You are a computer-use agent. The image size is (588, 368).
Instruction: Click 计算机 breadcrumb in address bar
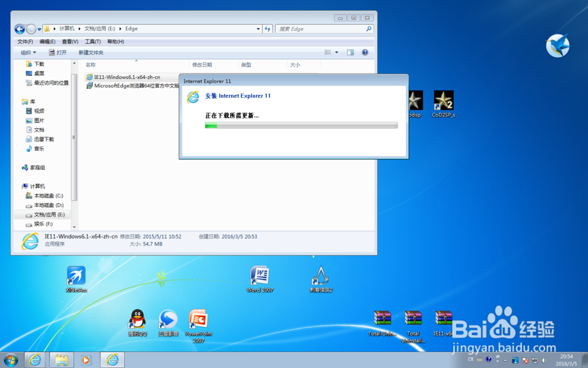pyautogui.click(x=67, y=28)
